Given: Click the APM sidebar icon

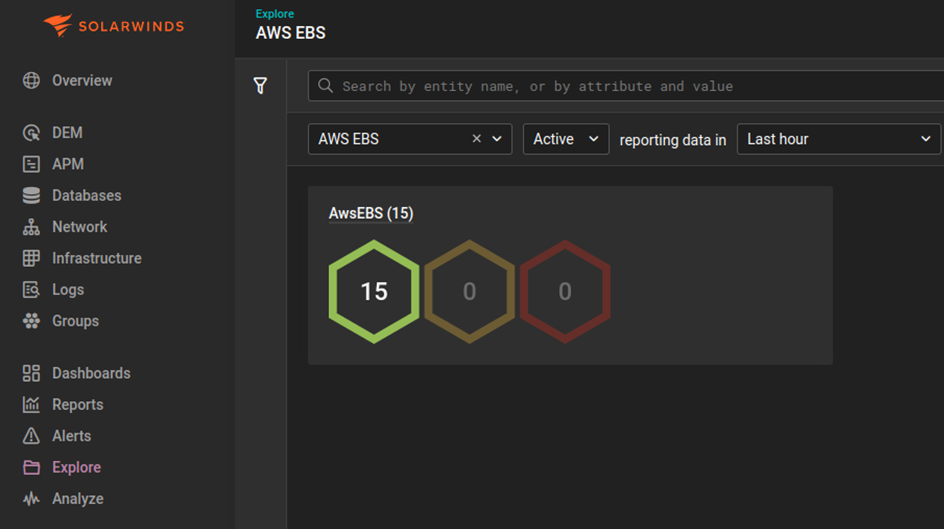Looking at the screenshot, I should [x=31, y=164].
